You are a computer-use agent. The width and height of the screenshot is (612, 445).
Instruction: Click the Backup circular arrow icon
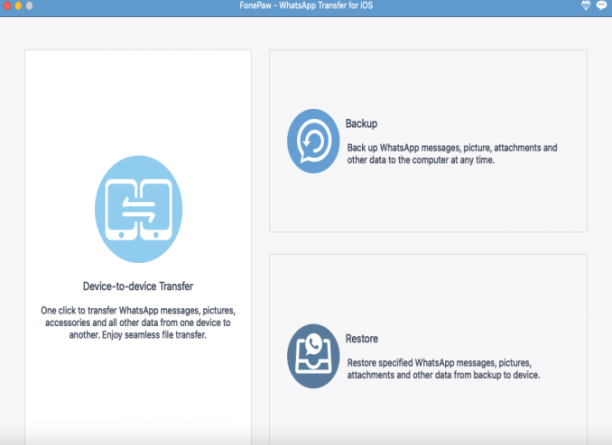pos(313,141)
